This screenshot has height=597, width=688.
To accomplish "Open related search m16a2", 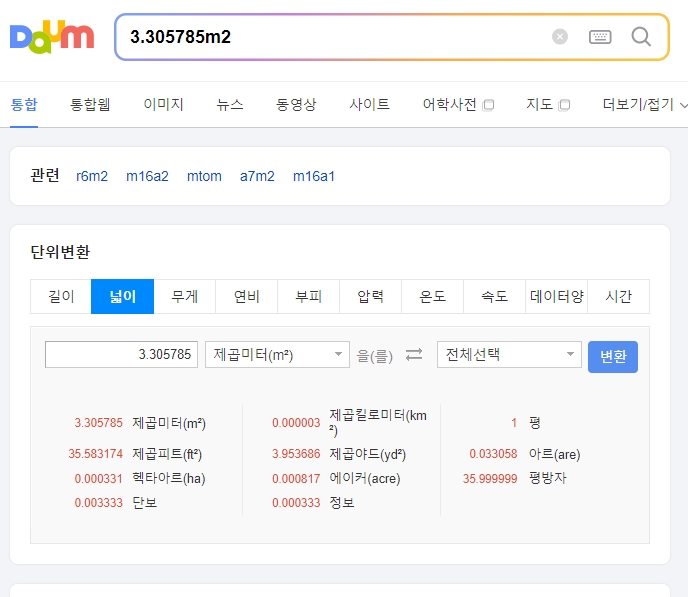I will coord(147,176).
